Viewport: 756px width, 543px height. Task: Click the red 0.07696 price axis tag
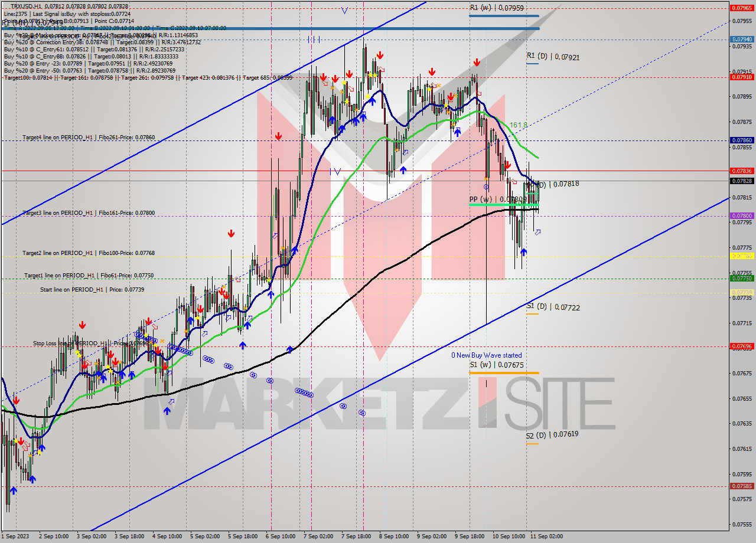point(742,346)
